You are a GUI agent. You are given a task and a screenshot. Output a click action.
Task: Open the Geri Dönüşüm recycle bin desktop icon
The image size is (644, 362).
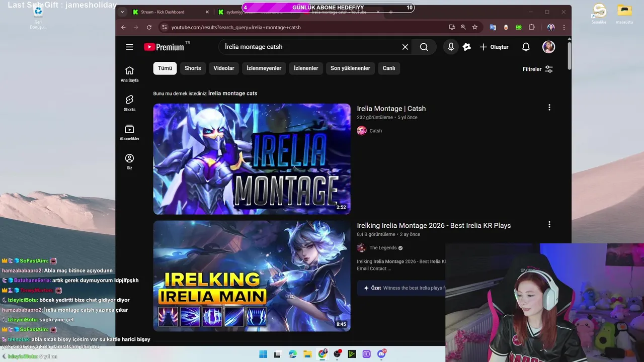click(x=38, y=16)
